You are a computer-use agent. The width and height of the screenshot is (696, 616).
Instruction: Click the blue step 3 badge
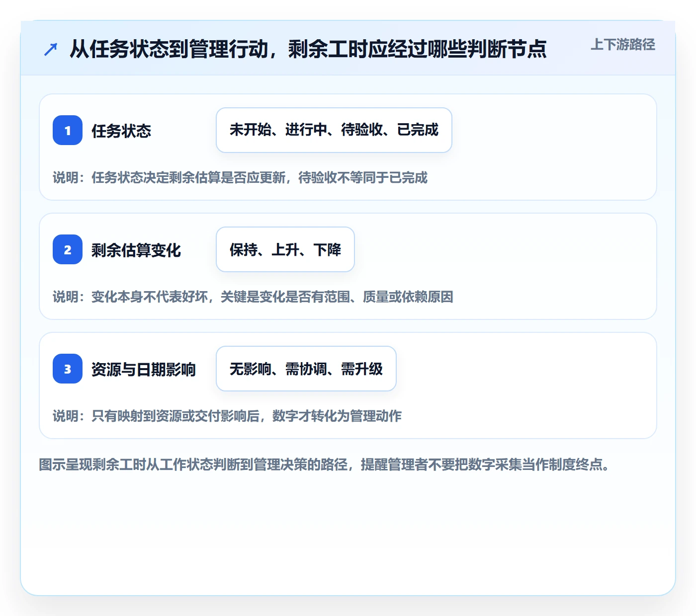[x=68, y=369]
